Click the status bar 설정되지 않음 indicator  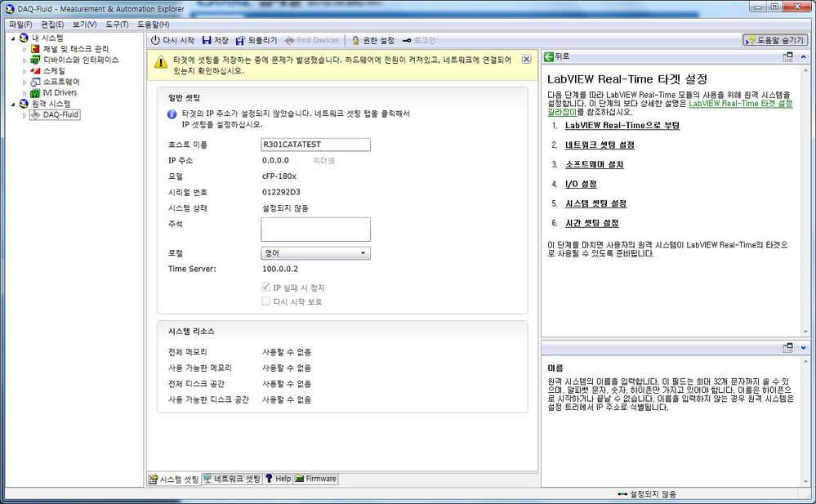coord(647,494)
